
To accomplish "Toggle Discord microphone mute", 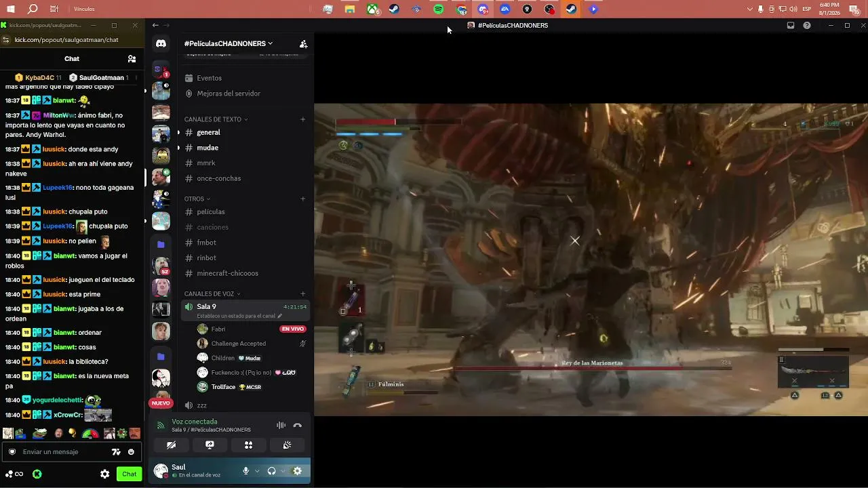I will pyautogui.click(x=245, y=471).
